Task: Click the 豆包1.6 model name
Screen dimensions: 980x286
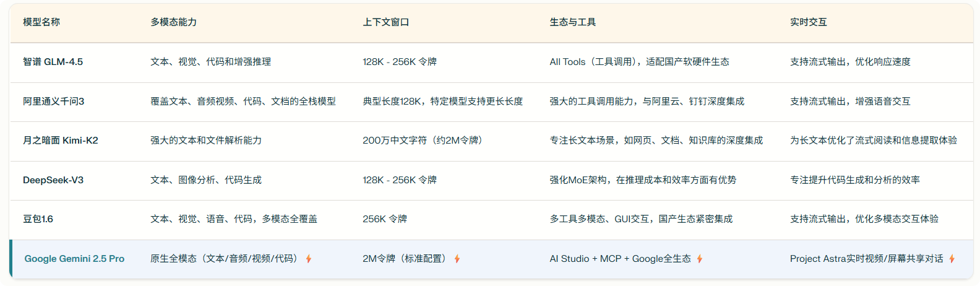Action: click(x=38, y=219)
